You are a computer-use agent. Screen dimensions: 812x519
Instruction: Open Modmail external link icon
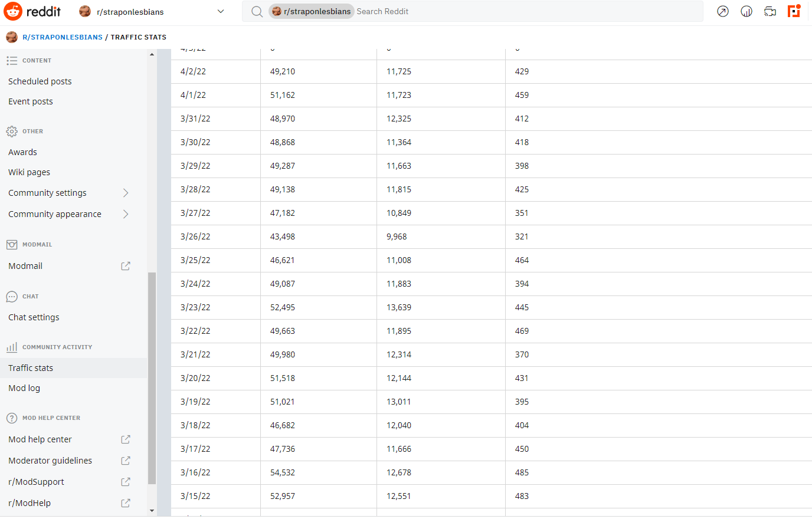pos(126,266)
